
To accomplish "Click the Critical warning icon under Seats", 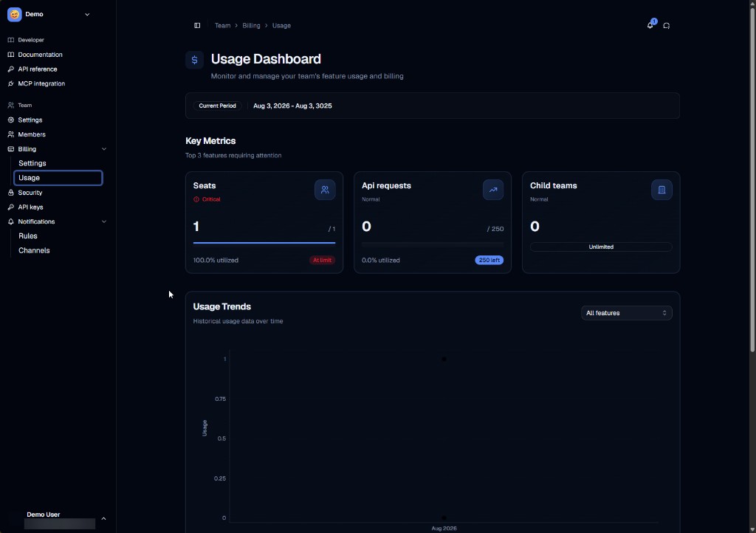I will tap(196, 199).
